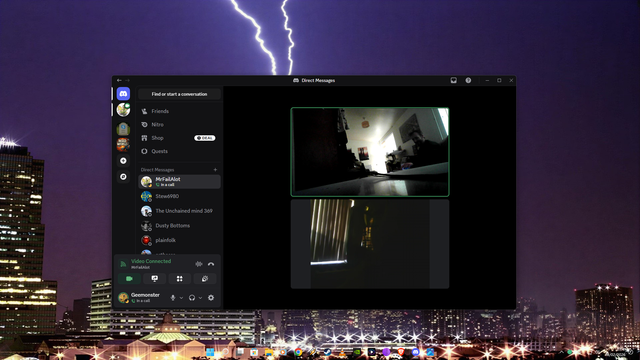Viewport: 640px width, 360px height.
Task: Open the Help question mark icon
Action: pyautogui.click(x=468, y=80)
